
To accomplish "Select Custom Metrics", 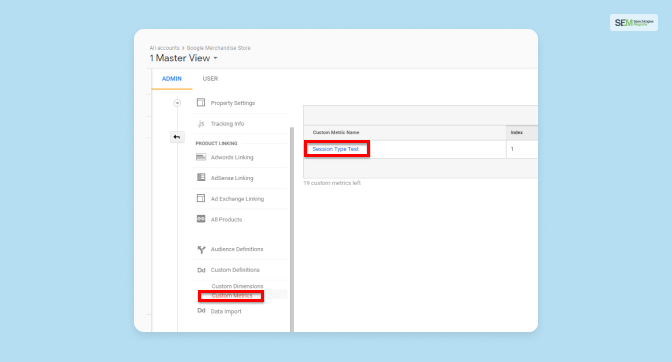I will (x=231, y=296).
